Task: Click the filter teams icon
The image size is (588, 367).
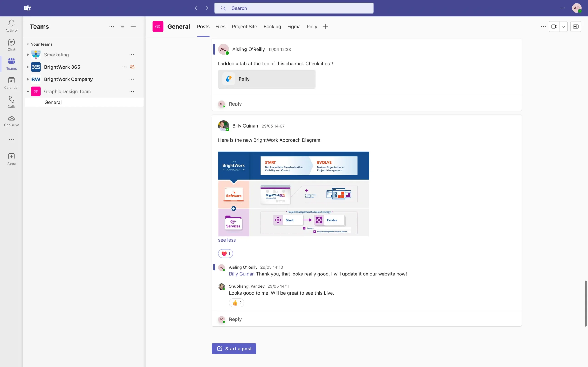Action: coord(122,26)
